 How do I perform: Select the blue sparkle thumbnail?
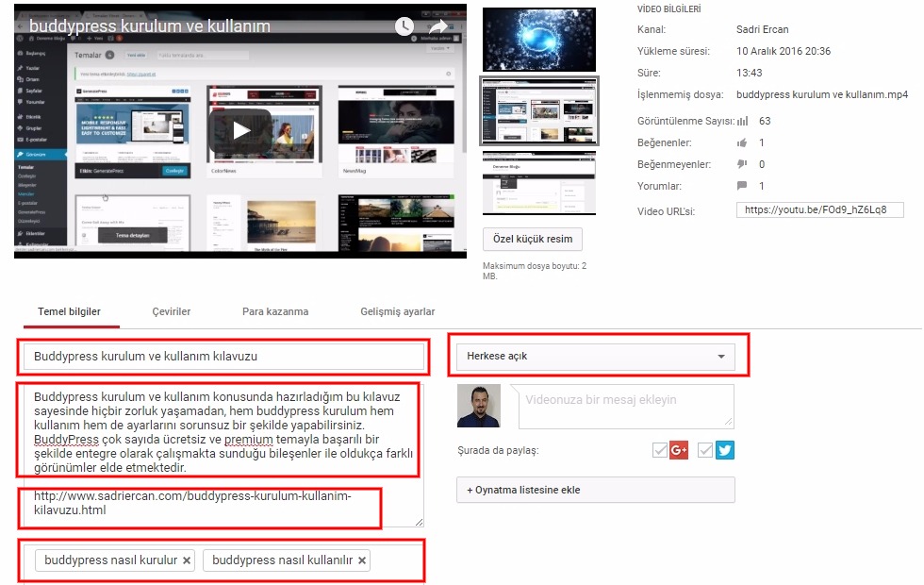539,40
